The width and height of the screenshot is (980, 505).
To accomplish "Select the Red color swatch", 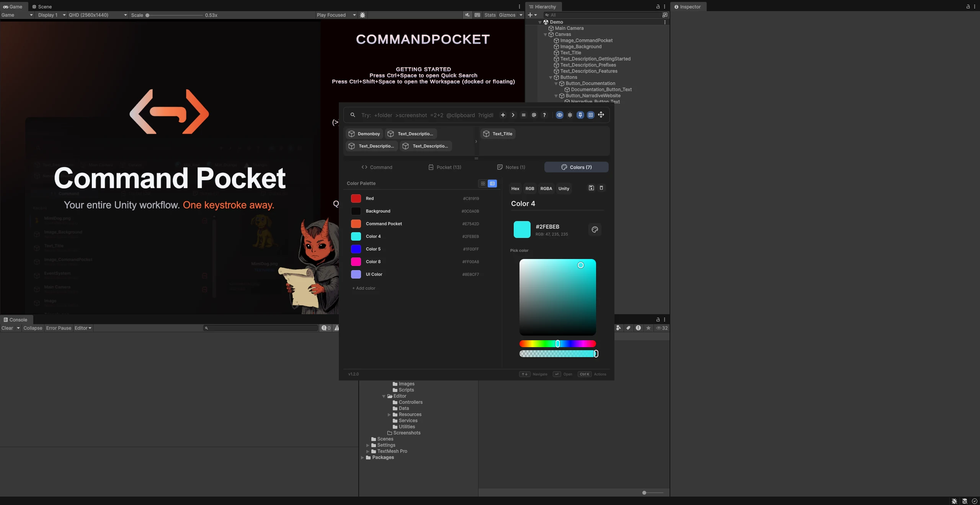I will click(x=356, y=198).
